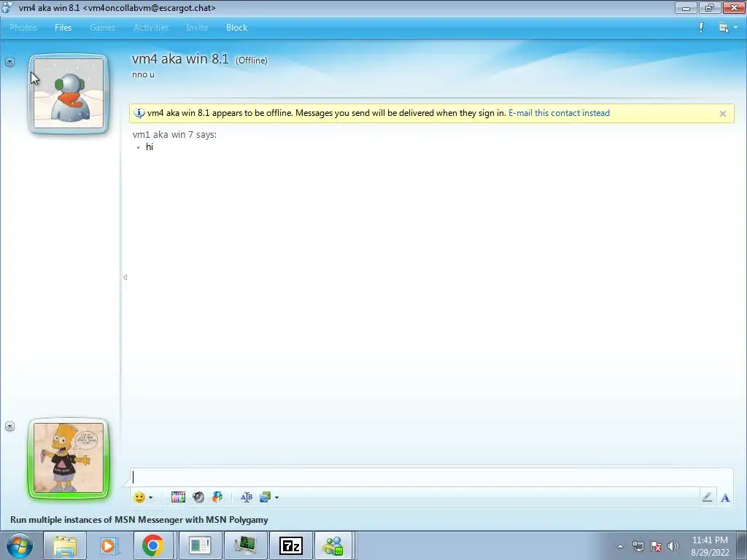Expand the background picker dropdown arrow
The height and width of the screenshot is (560, 747).
(x=276, y=497)
